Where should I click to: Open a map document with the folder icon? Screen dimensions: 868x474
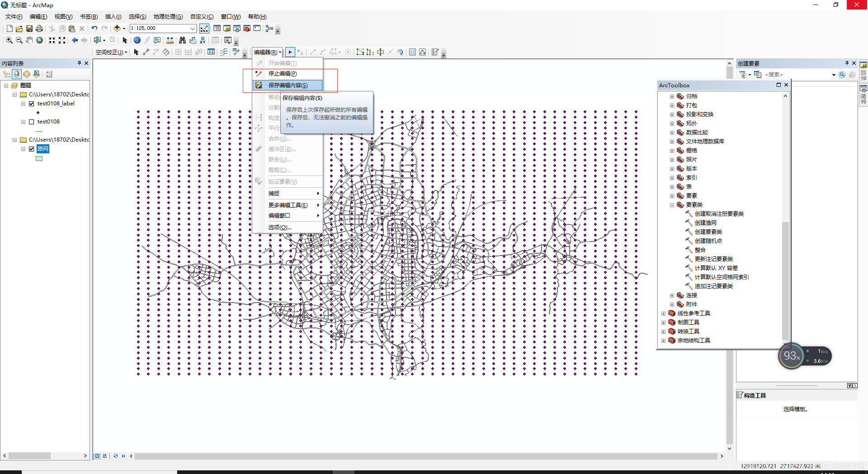[19, 28]
